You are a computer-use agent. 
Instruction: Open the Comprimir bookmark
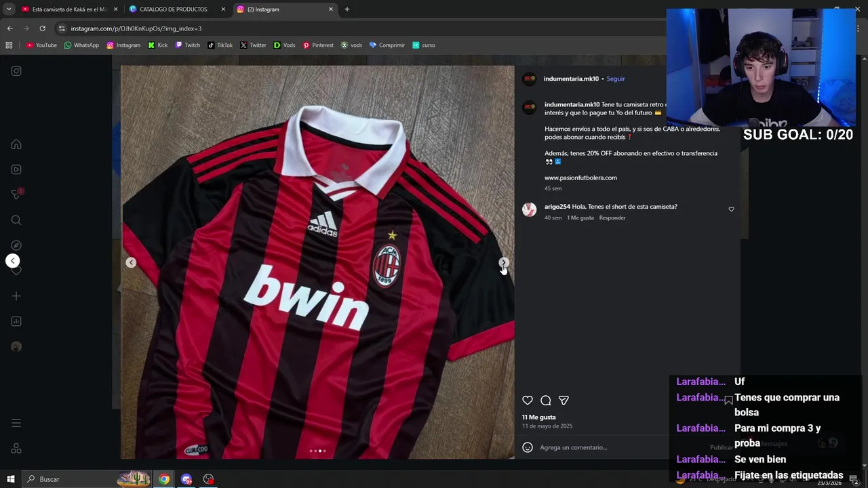point(387,45)
